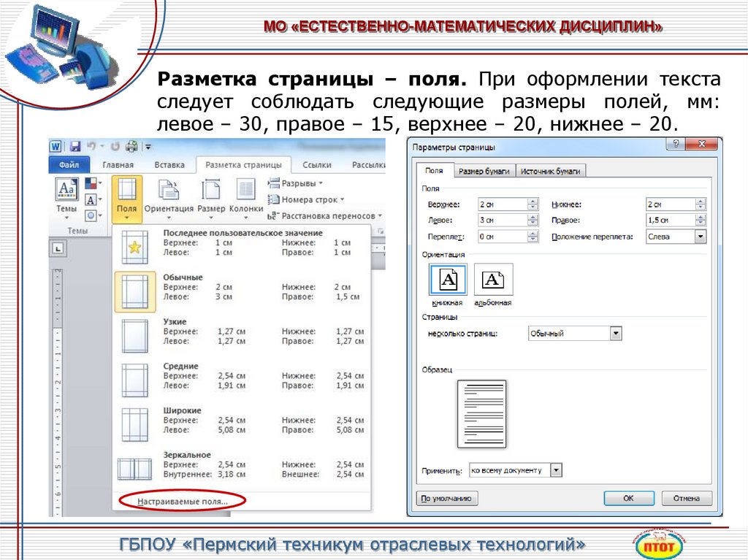Open Источник бумаги dialog tab

tap(551, 171)
